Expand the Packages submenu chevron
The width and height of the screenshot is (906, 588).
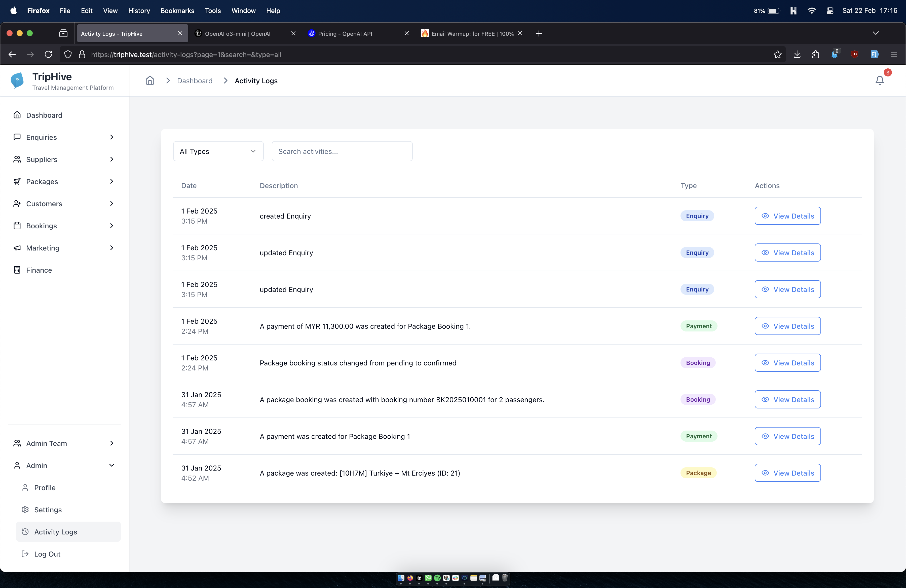[111, 181]
